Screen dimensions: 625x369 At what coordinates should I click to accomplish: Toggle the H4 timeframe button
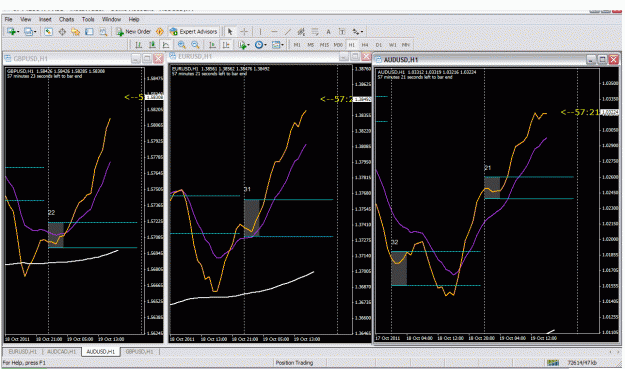[x=365, y=45]
